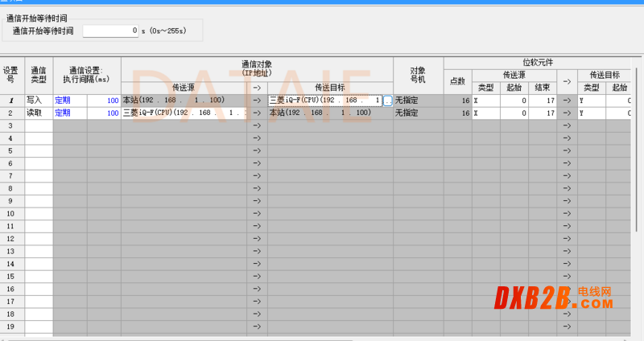Click the empty communication type cell in row 12
The height and width of the screenshot is (341, 644).
pyautogui.click(x=39, y=238)
